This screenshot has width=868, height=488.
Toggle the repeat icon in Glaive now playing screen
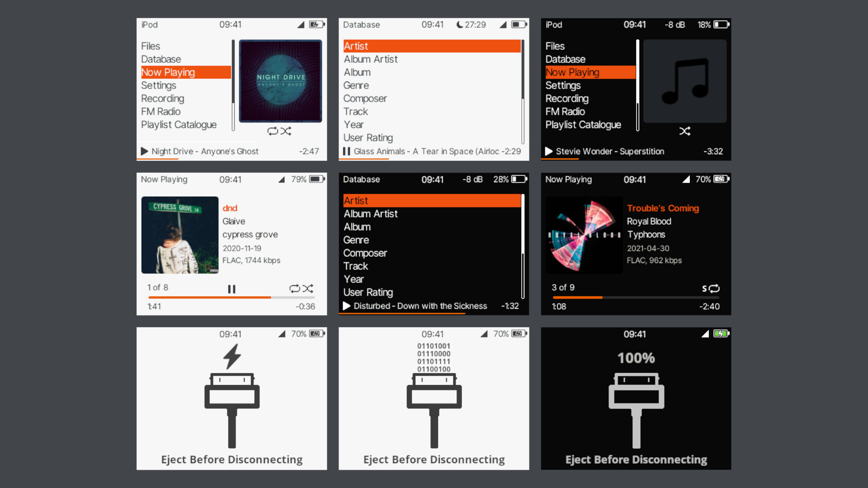[295, 288]
